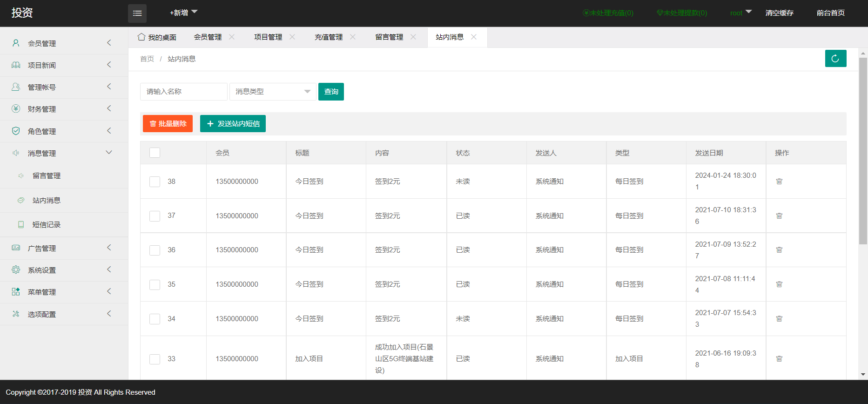This screenshot has height=404, width=868.
Task: Switch to 留言管理 tab
Action: [x=389, y=37]
